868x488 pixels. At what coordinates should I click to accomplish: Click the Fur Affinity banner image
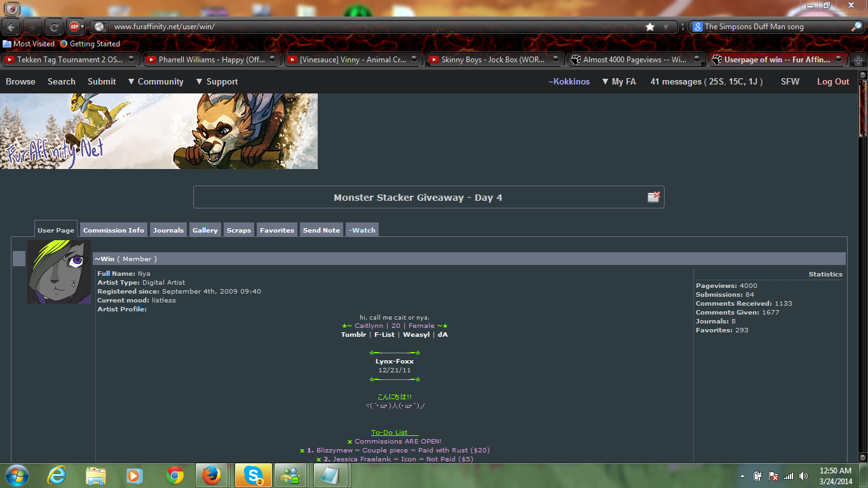click(159, 131)
